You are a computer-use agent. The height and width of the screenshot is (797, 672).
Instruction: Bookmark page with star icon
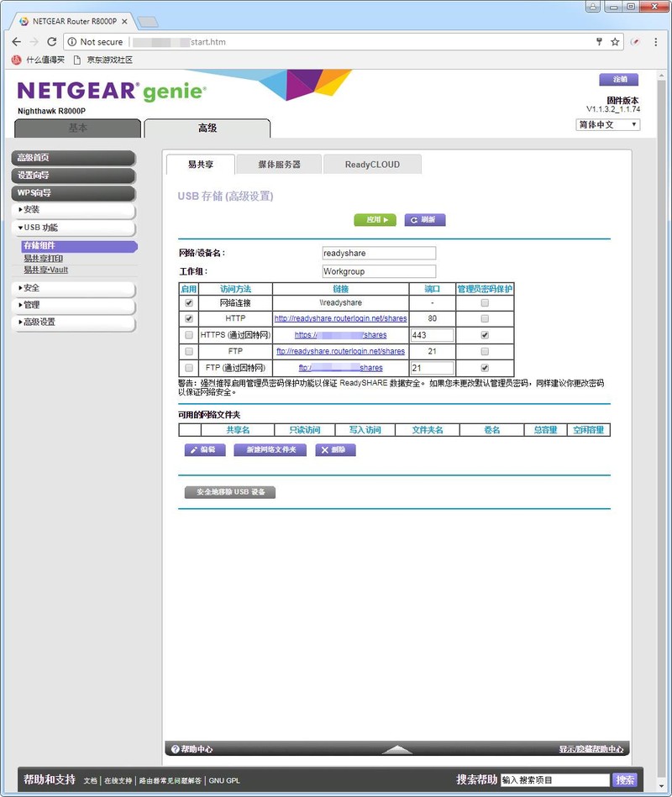point(615,42)
